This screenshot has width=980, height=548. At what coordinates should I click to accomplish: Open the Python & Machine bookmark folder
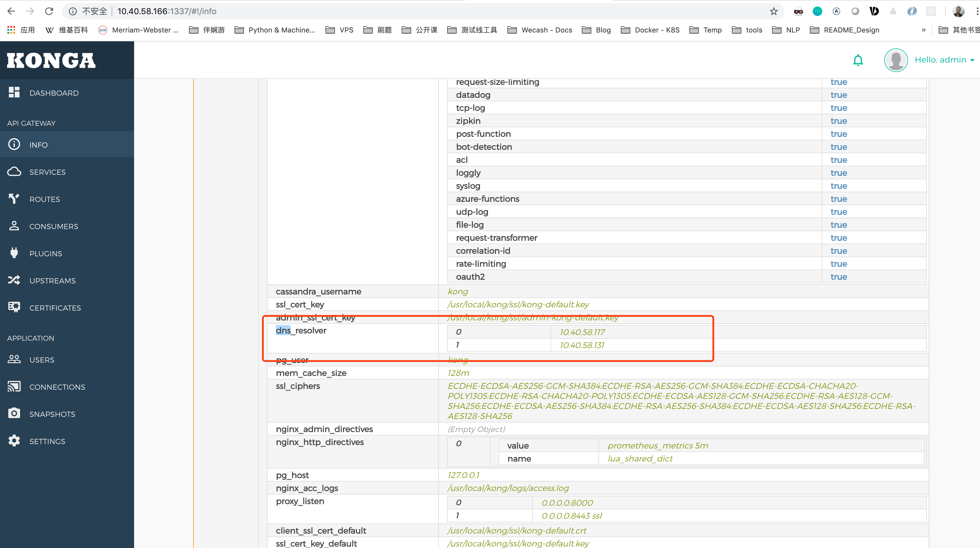tap(275, 30)
